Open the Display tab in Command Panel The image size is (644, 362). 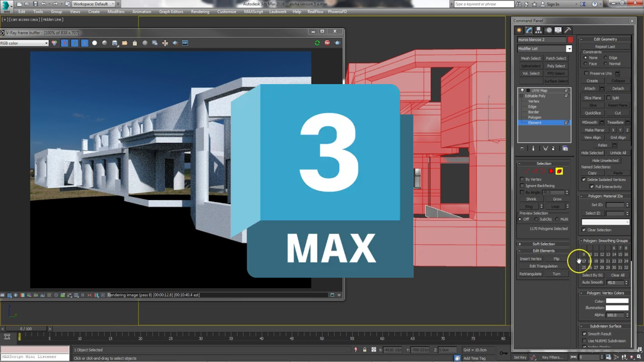tap(558, 30)
